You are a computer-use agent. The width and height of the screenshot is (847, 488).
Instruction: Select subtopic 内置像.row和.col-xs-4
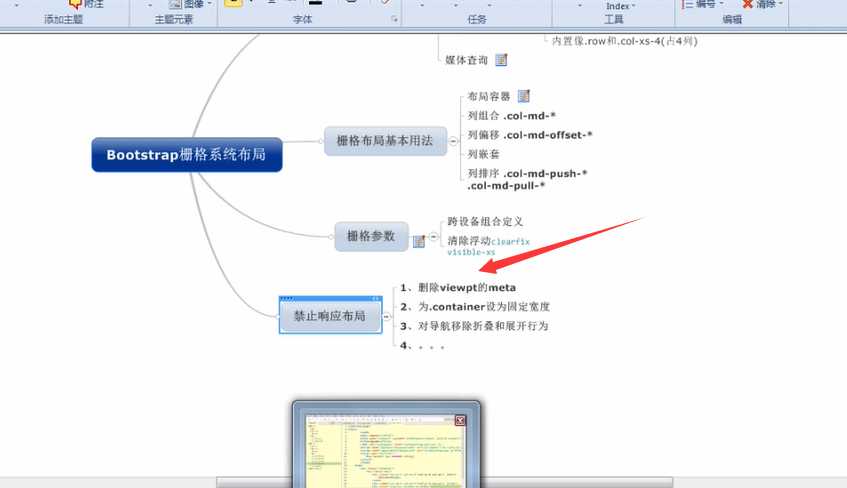pos(625,41)
